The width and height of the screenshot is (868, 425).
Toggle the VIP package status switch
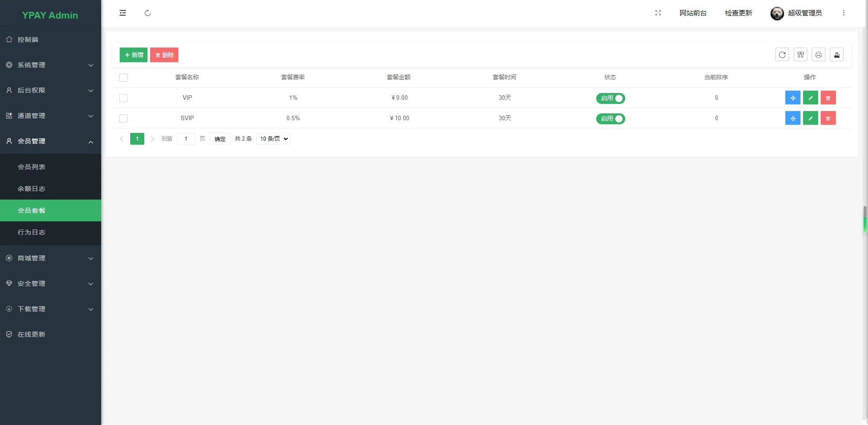(x=610, y=98)
